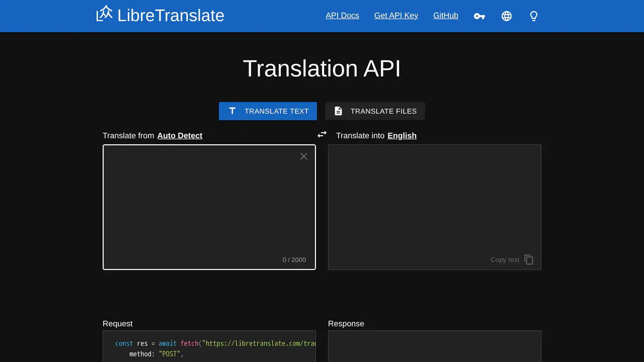644x362 pixels.
Task: Click the Request code block
Action: click(209, 346)
